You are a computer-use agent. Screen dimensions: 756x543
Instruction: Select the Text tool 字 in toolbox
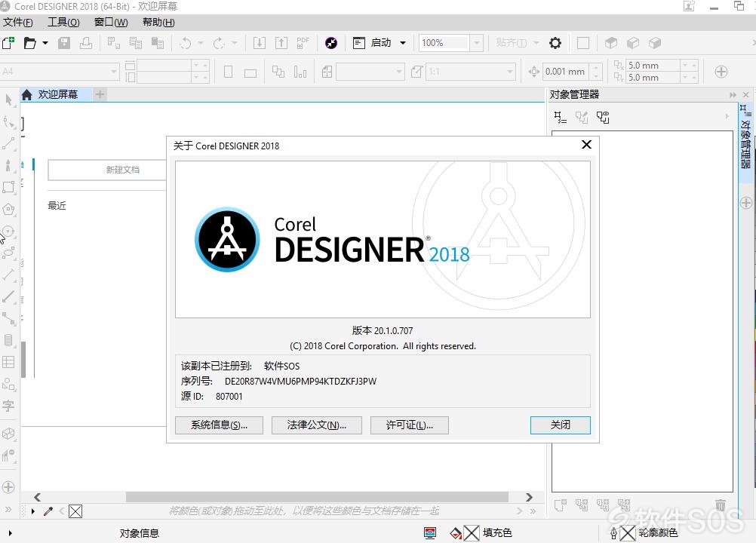point(9,406)
